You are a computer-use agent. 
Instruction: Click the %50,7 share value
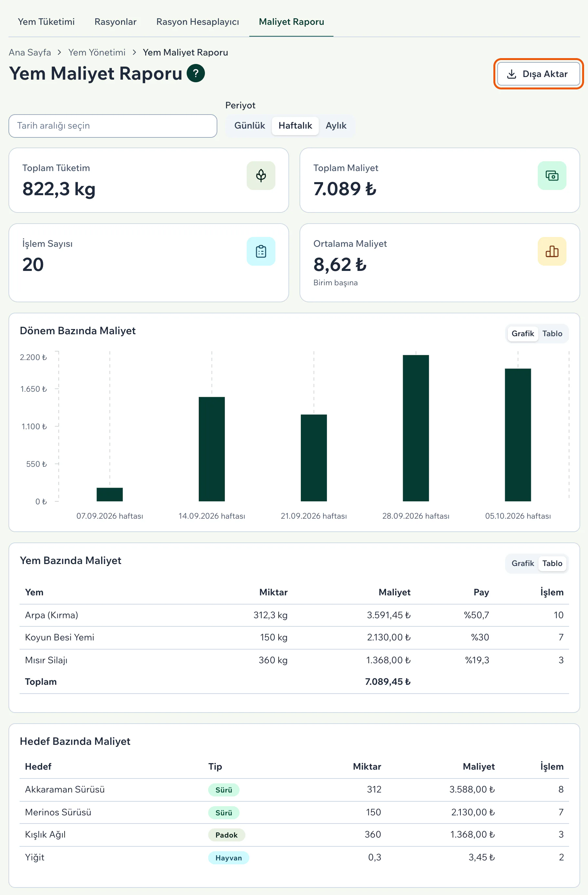tap(476, 615)
